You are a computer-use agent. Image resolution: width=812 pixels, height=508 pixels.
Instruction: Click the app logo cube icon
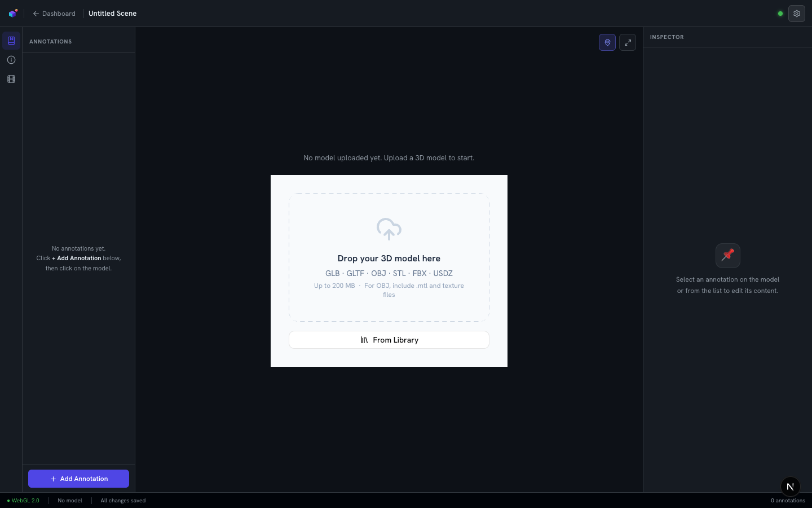click(13, 13)
